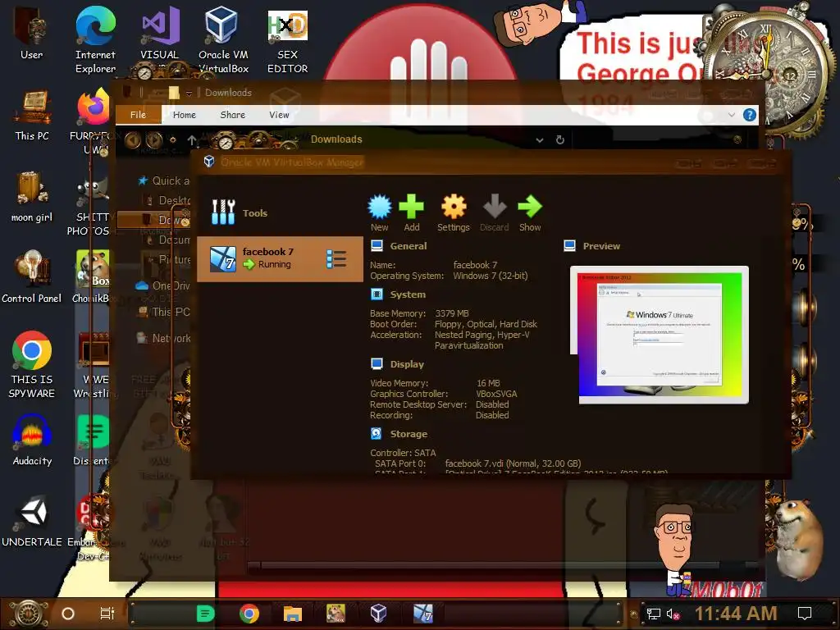The image size is (840, 630).
Task: Open the Audacity desktop icon
Action: [x=32, y=441]
